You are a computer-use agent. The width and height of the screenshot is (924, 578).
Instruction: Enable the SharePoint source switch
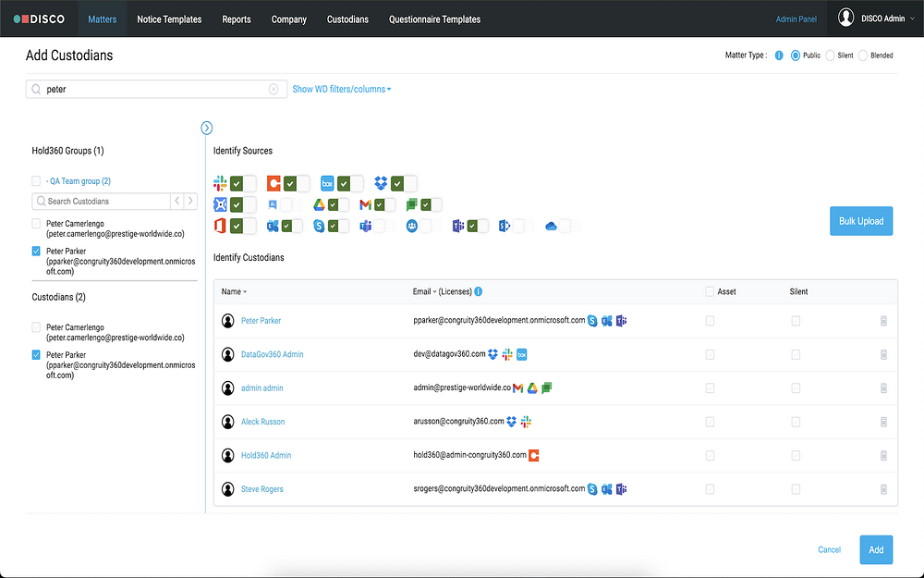523,226
